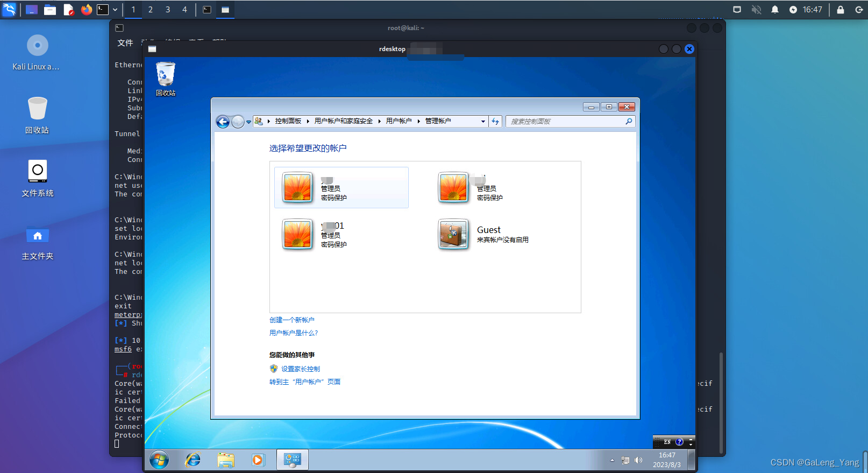Viewport: 868px width, 473px height.
Task: Switch to workspace 3
Action: point(168,10)
